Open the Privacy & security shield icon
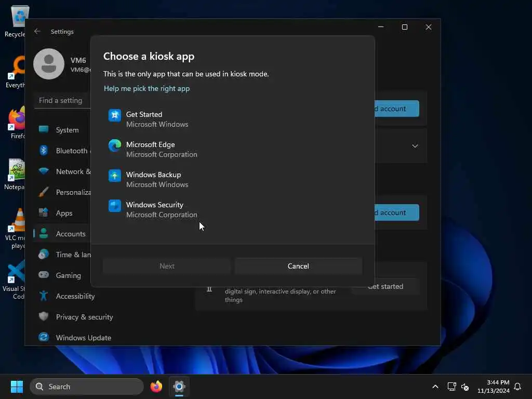532x399 pixels. point(44,316)
